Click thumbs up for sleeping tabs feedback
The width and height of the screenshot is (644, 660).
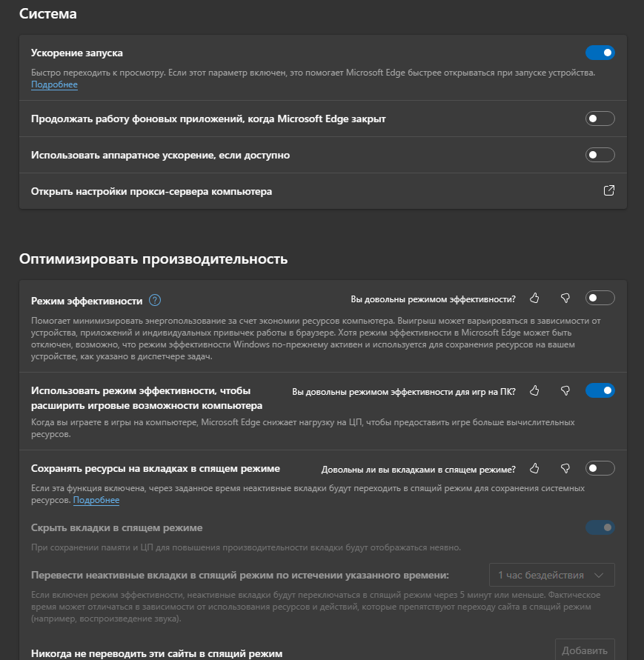point(534,468)
